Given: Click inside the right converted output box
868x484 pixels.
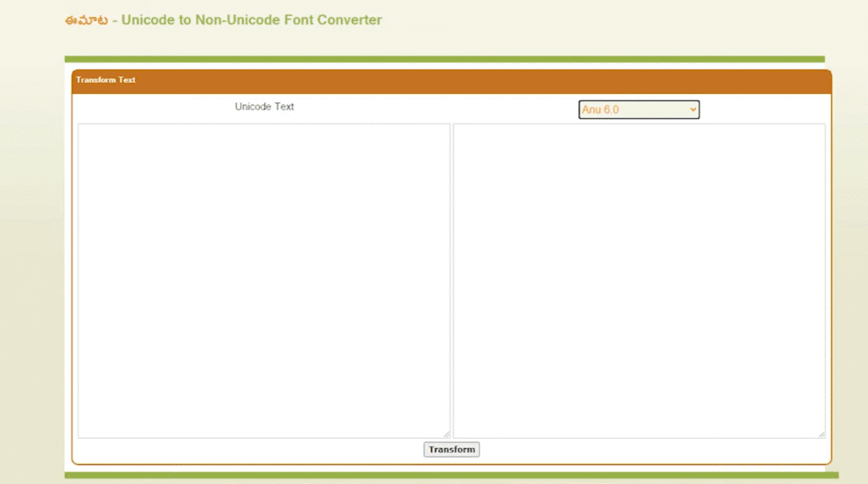Looking at the screenshot, I should tap(639, 280).
